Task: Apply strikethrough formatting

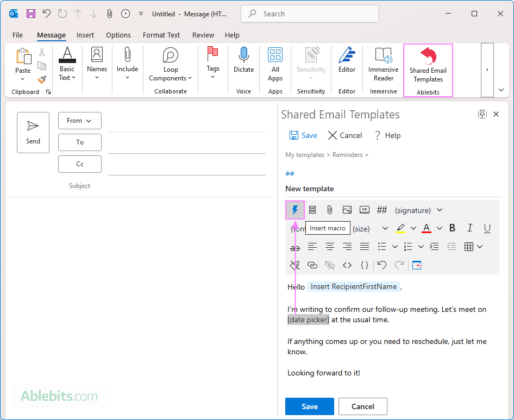Action: click(295, 248)
